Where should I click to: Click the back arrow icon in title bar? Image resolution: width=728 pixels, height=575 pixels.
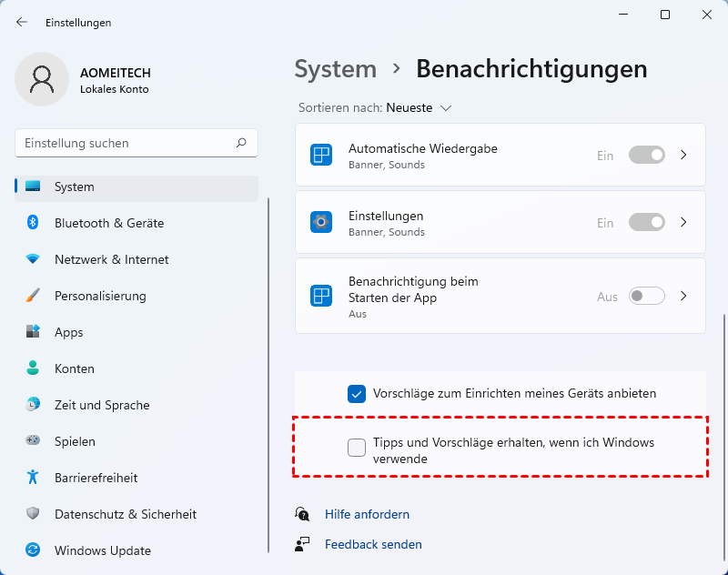[x=22, y=22]
